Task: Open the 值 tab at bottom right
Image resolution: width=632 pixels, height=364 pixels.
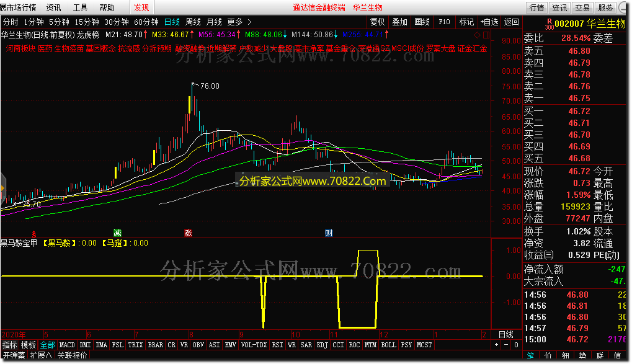Action: click(617, 355)
